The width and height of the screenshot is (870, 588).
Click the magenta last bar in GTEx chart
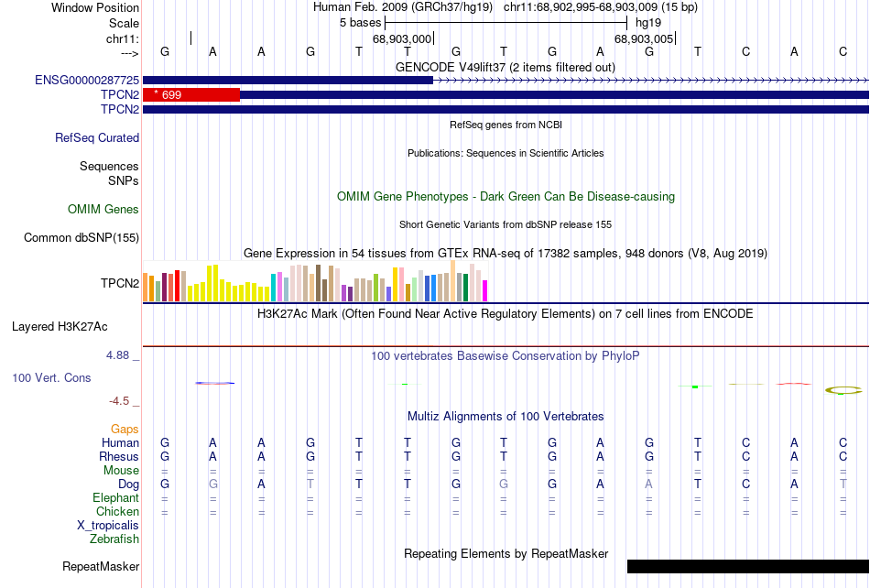pos(484,290)
